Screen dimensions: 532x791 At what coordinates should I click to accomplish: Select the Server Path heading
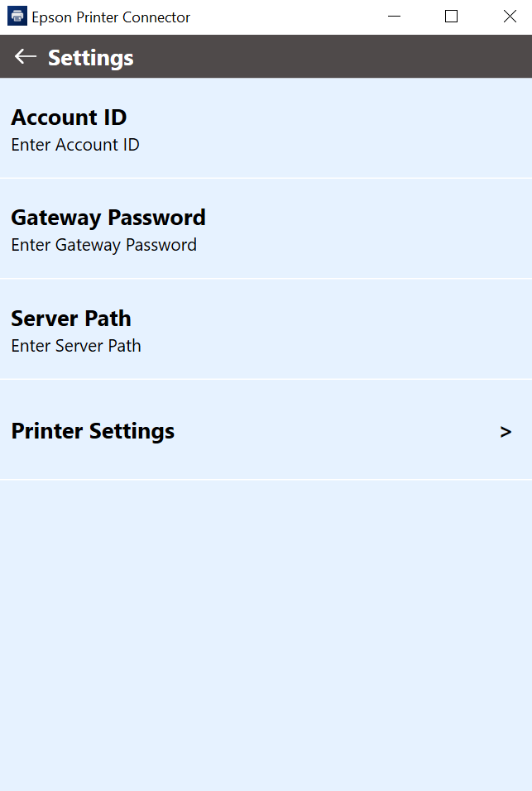click(71, 319)
